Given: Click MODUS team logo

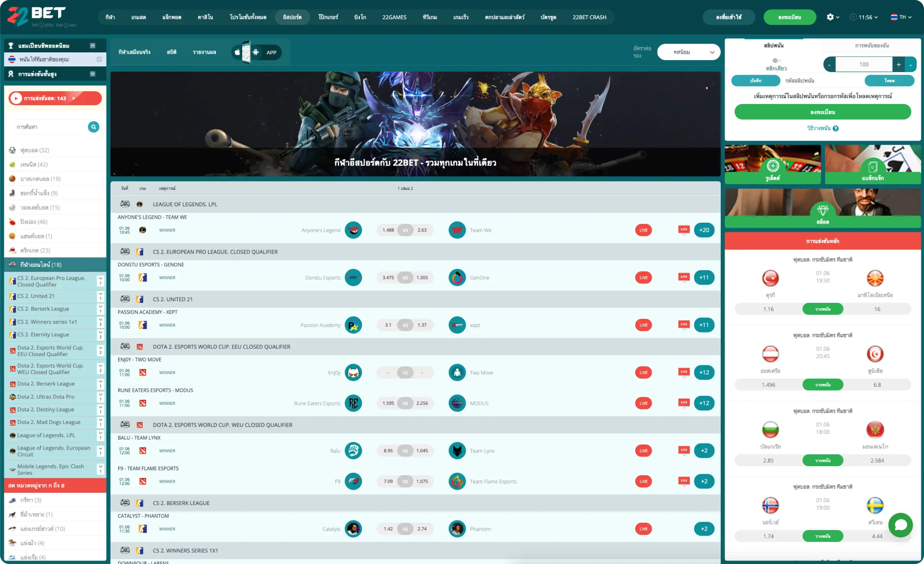Looking at the screenshot, I should point(457,403).
